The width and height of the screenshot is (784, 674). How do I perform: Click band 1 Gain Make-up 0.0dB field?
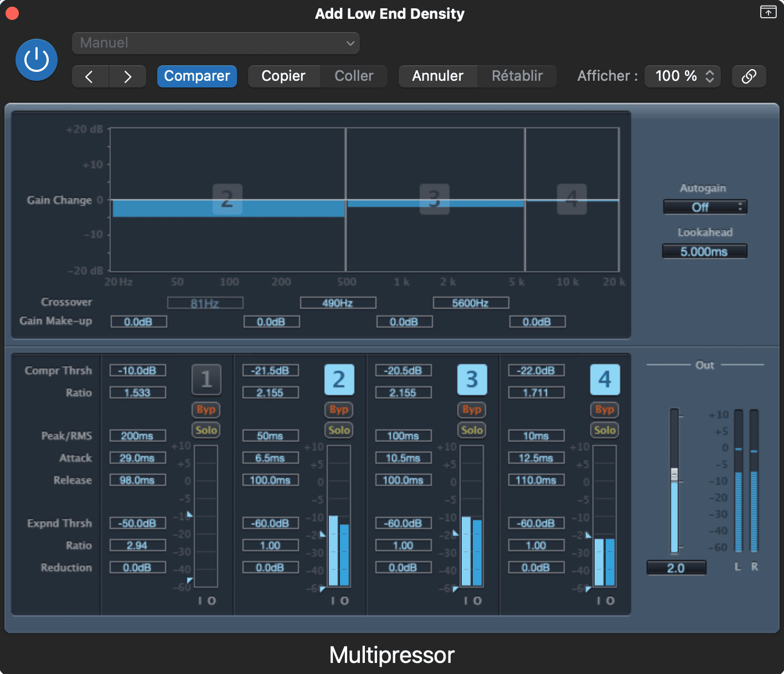tap(138, 322)
